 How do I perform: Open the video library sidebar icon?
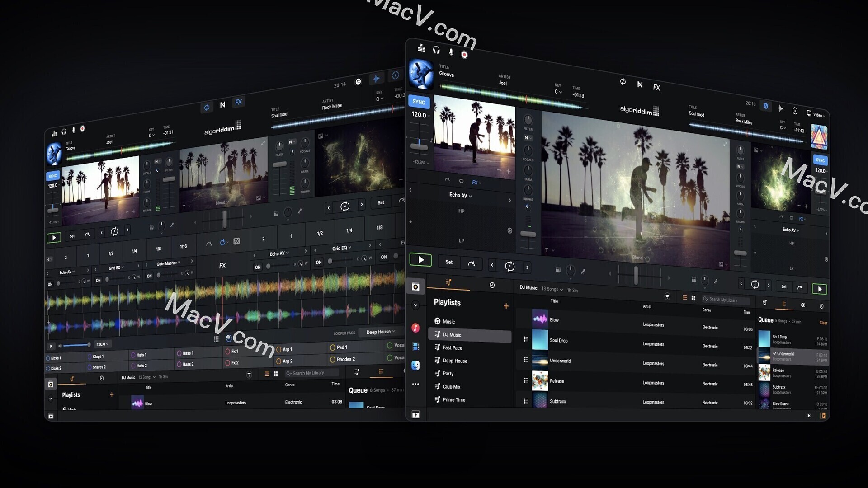(x=415, y=346)
